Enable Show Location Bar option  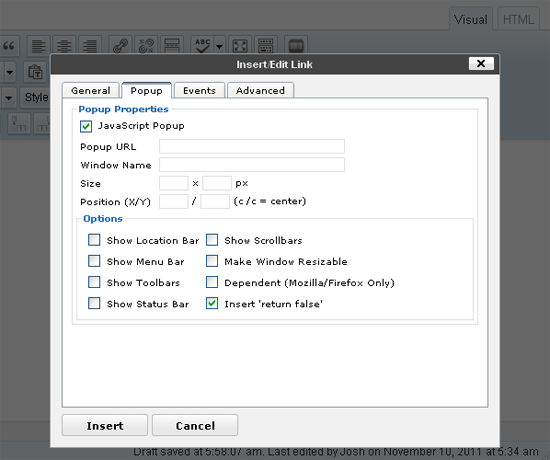94,240
